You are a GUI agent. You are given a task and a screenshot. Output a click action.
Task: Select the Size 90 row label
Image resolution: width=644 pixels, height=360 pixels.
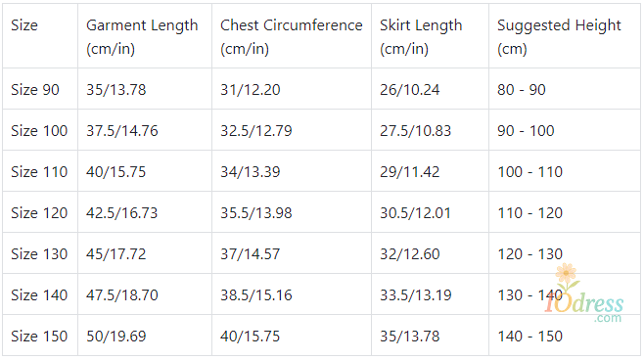(35, 89)
